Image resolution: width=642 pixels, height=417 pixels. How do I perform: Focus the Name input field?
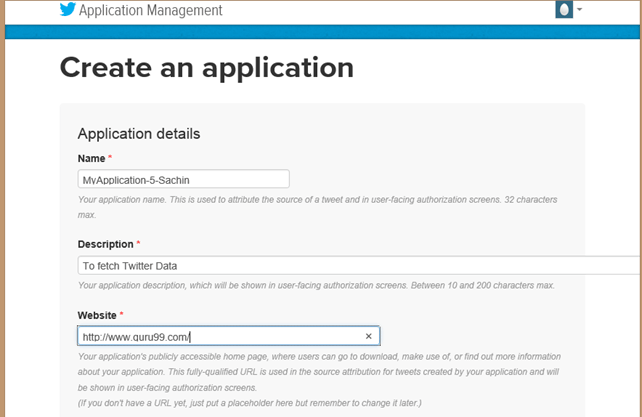click(183, 179)
